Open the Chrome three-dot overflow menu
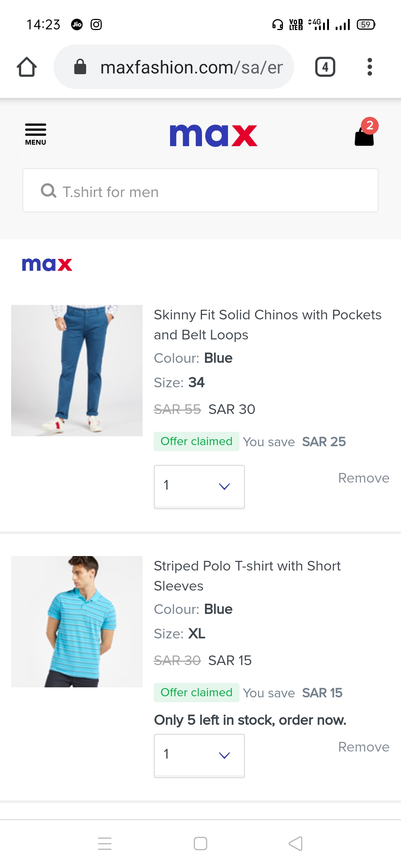This screenshot has height=868, width=401. [369, 67]
